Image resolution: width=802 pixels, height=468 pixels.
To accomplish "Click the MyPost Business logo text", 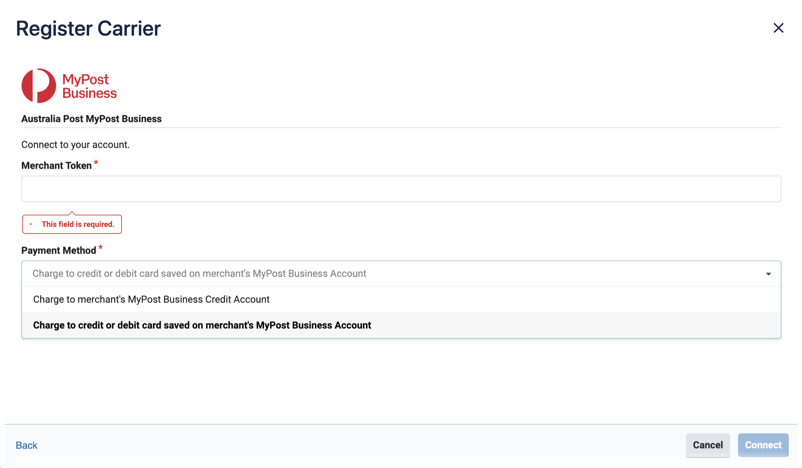I will click(89, 86).
